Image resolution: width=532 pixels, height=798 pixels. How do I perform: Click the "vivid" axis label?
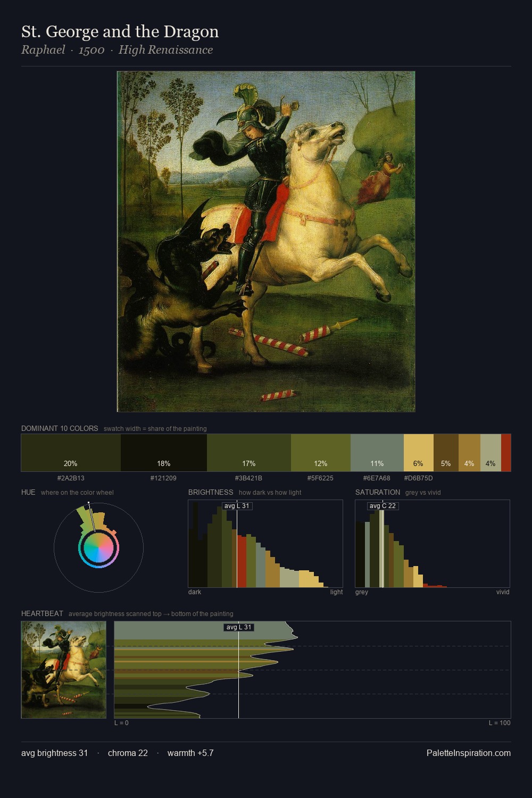tap(503, 592)
